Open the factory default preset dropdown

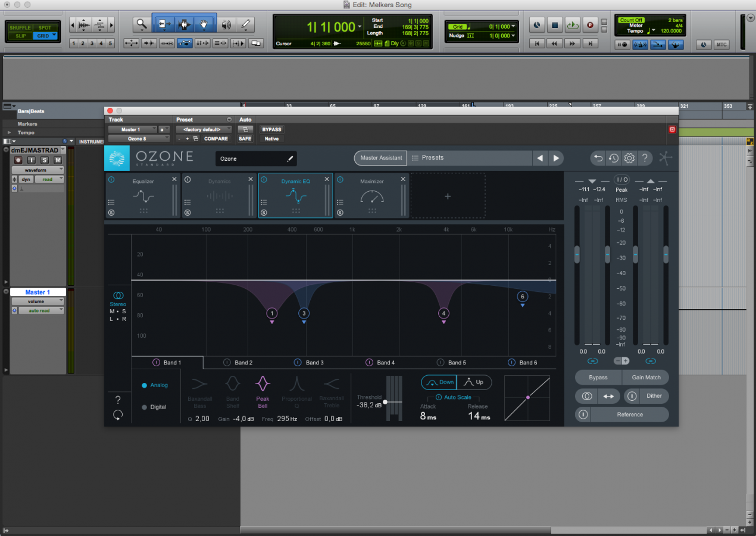tap(203, 129)
